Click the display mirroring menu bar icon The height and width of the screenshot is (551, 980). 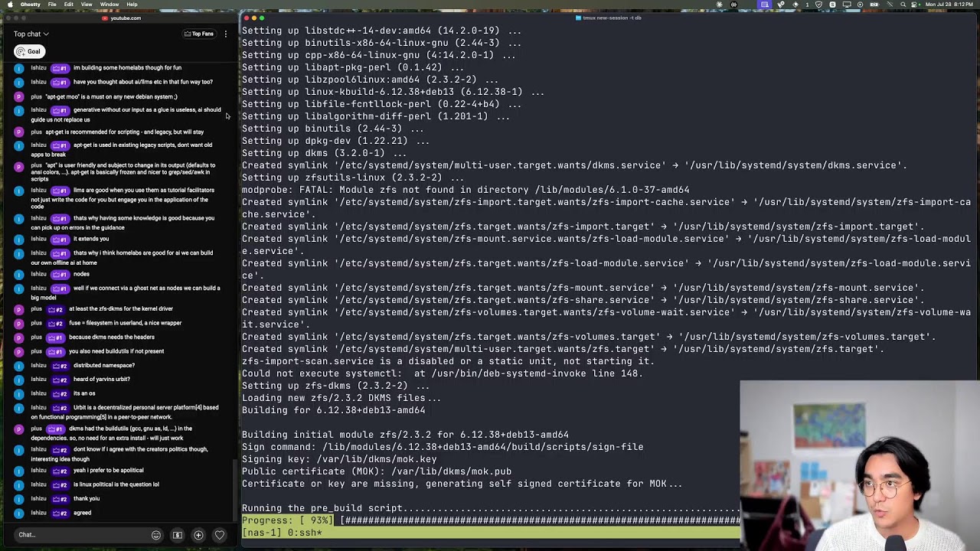(x=847, y=5)
